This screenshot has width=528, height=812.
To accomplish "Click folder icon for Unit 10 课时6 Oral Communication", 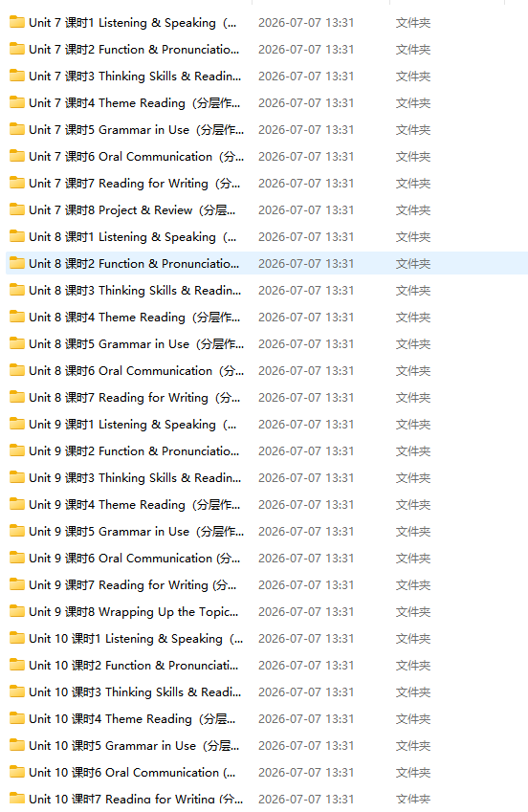I will coord(17,772).
